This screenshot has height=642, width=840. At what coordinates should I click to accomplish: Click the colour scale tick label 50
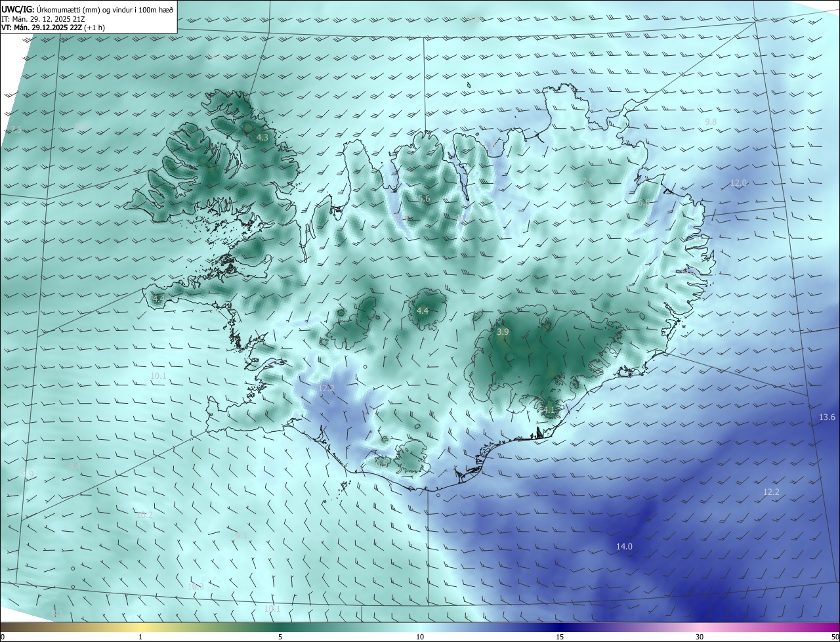click(835, 637)
